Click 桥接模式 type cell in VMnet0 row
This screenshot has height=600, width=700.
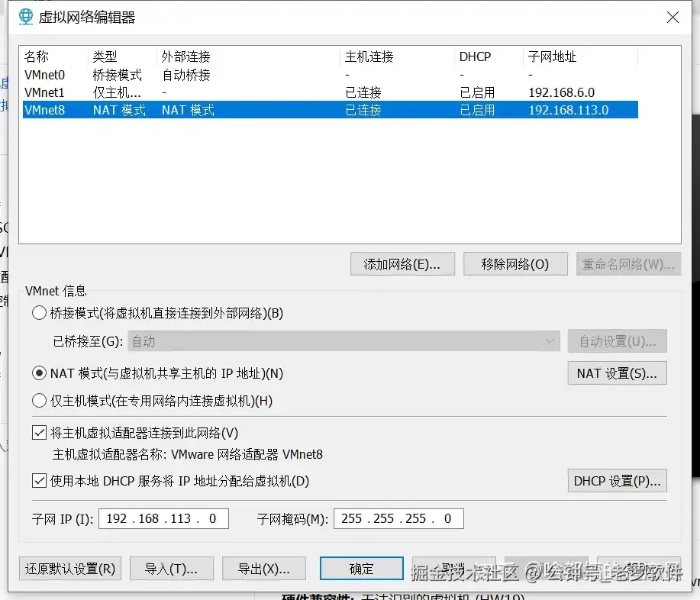118,75
